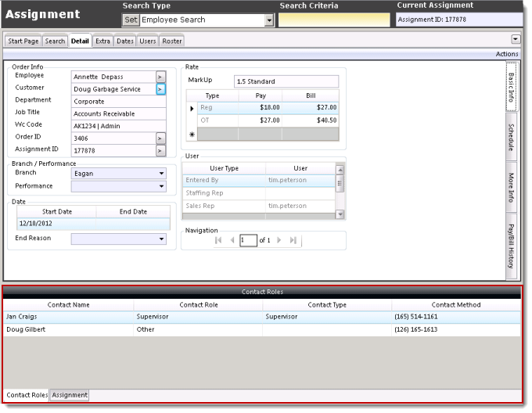
Task: Click the empty End Date cell
Action: click(133, 224)
